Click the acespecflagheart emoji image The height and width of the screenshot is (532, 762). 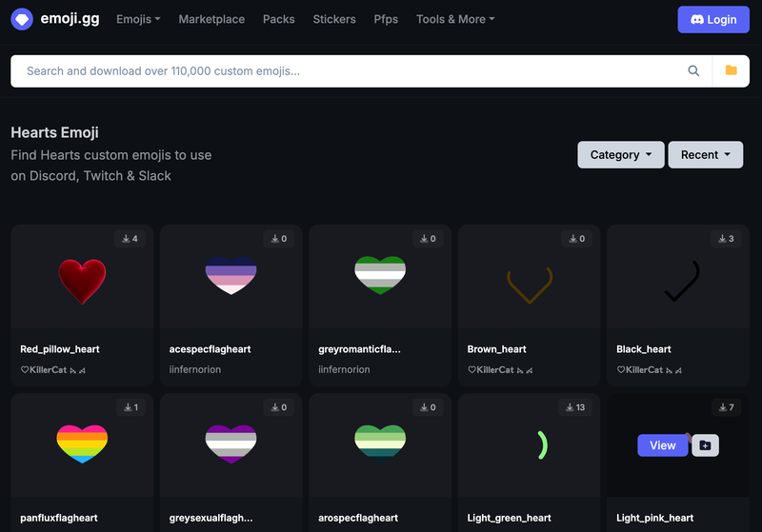[231, 275]
